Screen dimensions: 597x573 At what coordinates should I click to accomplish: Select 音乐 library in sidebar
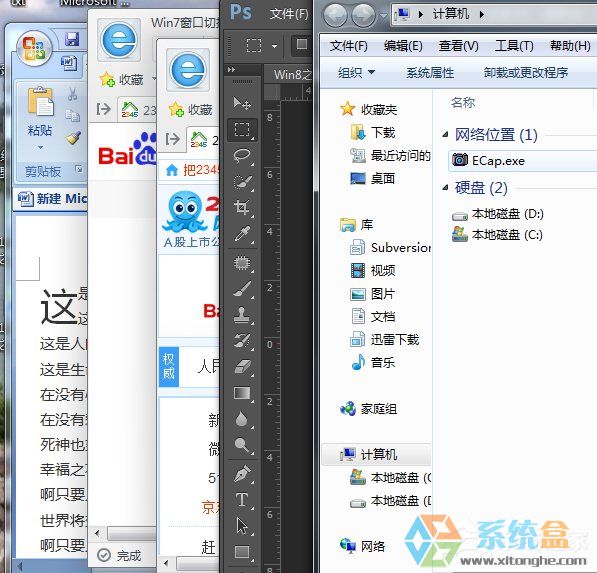pos(373,362)
